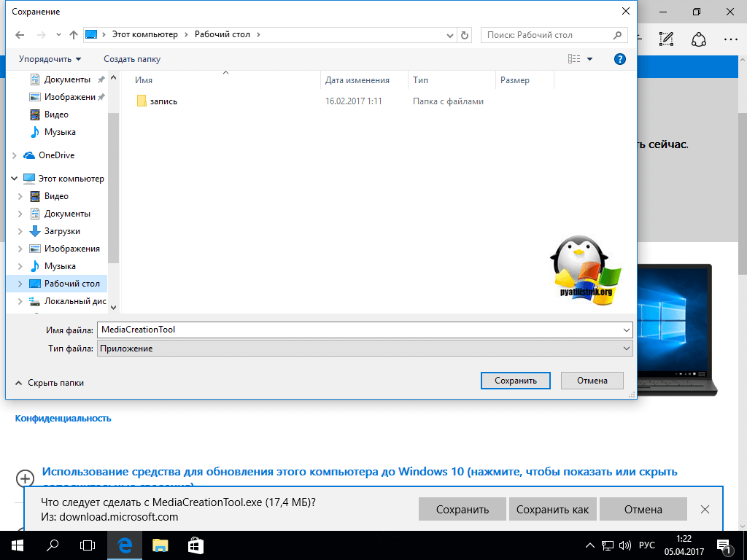The height and width of the screenshot is (560, 747).
Task: Click Создать папку button
Action: (132, 59)
